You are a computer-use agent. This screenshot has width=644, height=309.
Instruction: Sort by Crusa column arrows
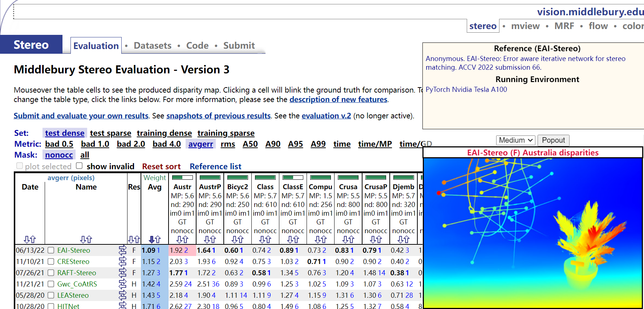point(348,239)
